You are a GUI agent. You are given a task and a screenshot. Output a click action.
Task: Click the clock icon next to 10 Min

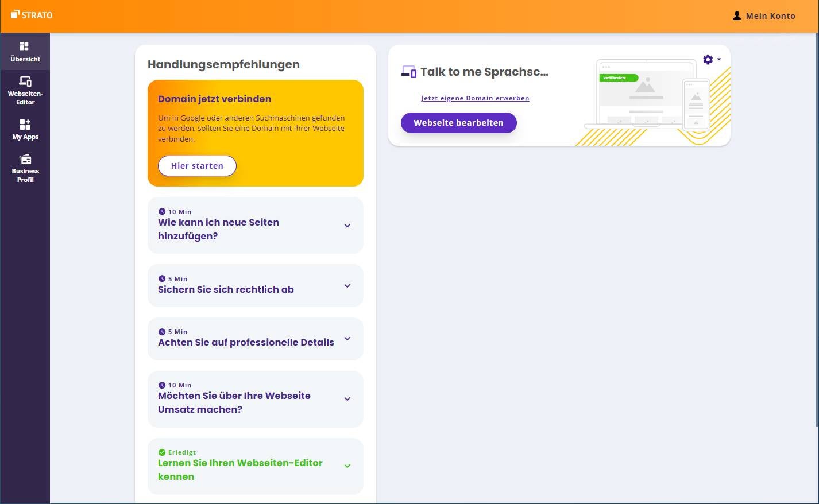(x=161, y=211)
